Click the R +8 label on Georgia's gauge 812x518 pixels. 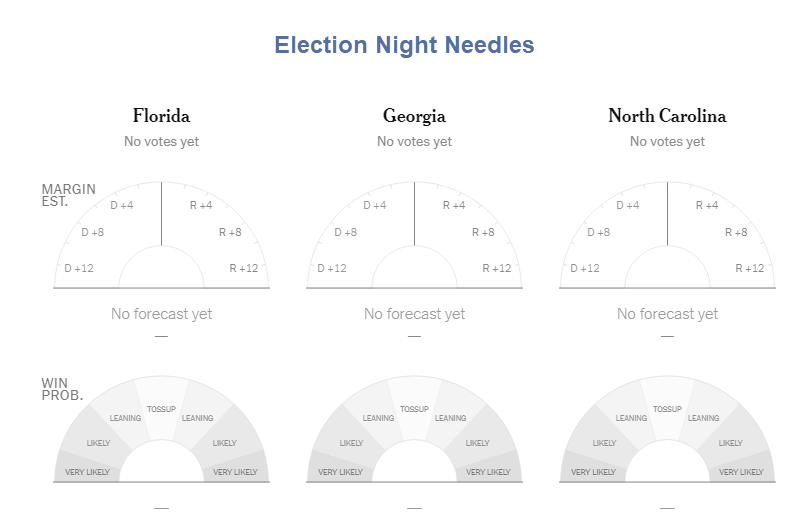click(483, 232)
